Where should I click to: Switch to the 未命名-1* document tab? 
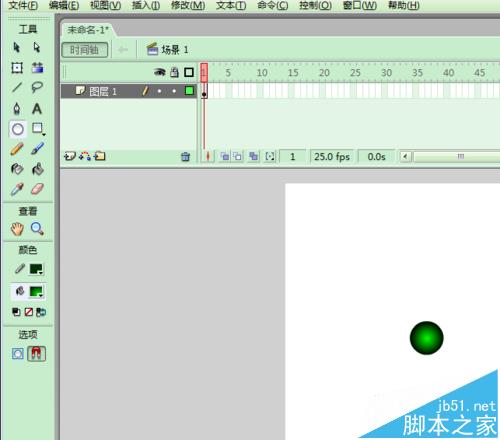click(x=88, y=30)
